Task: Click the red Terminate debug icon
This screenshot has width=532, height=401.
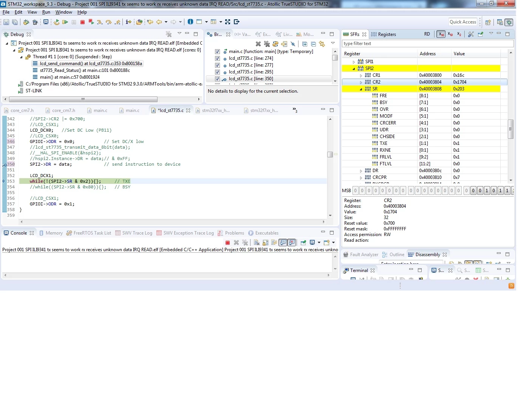Action: (x=82, y=22)
